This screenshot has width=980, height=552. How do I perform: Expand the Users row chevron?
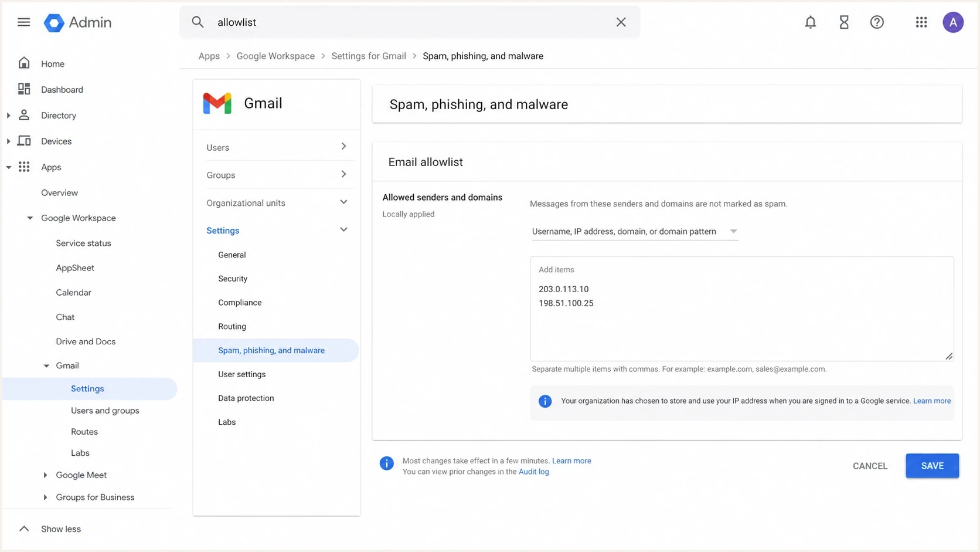point(343,146)
